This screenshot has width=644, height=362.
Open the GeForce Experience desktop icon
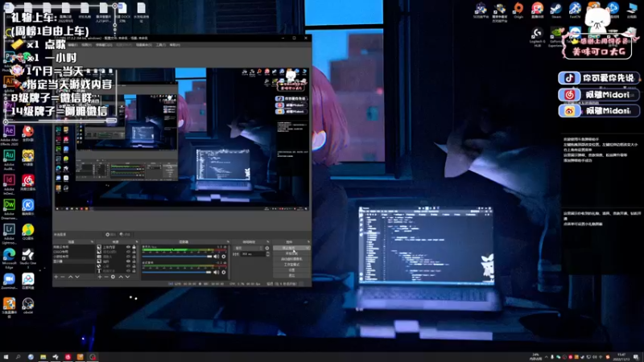556,36
